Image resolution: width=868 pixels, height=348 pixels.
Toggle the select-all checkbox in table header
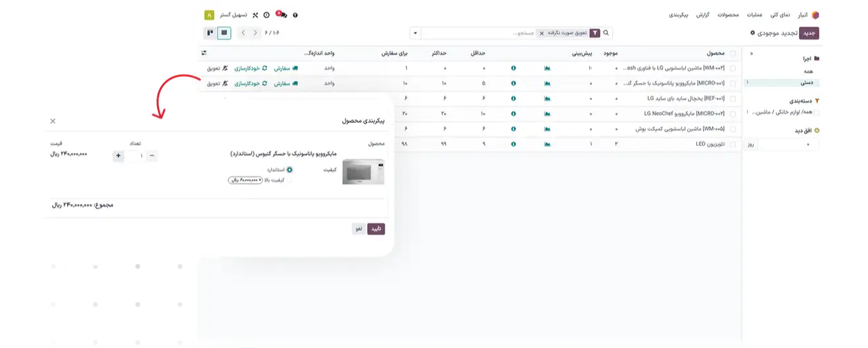coord(733,53)
